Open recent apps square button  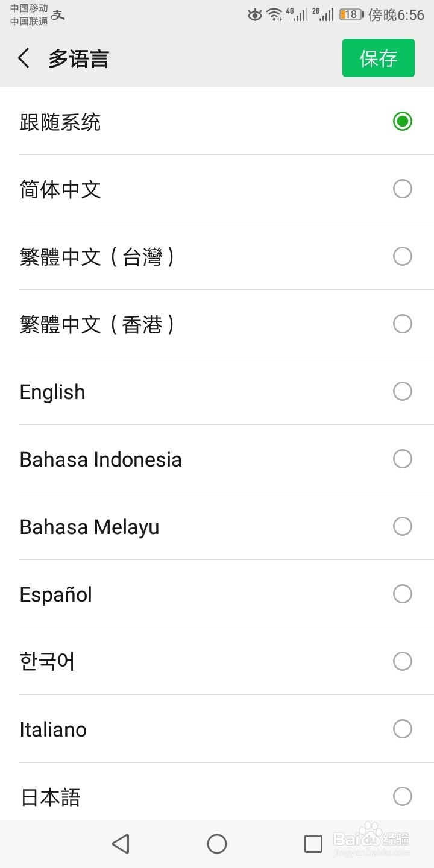click(313, 844)
